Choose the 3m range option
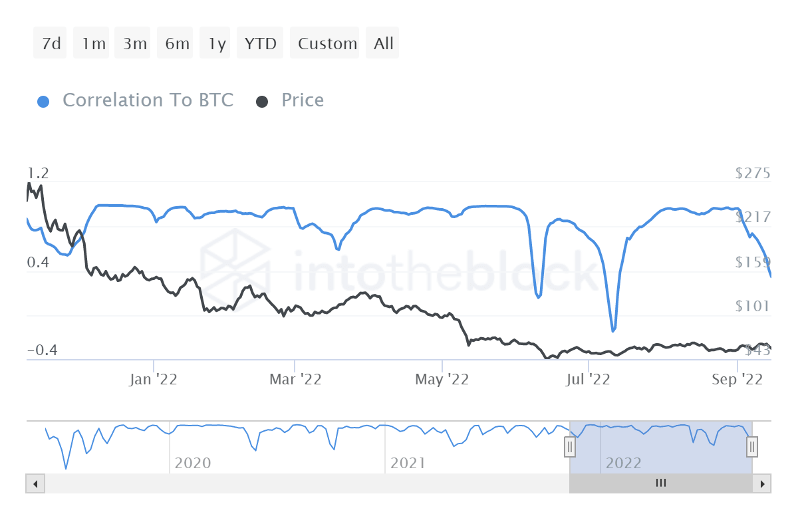798x532 pixels. [135, 44]
